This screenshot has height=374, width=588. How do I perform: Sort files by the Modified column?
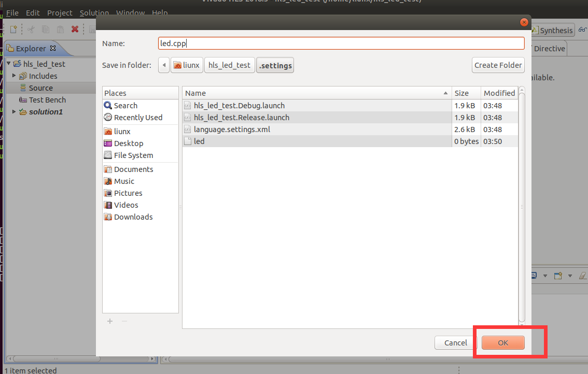tap(499, 93)
